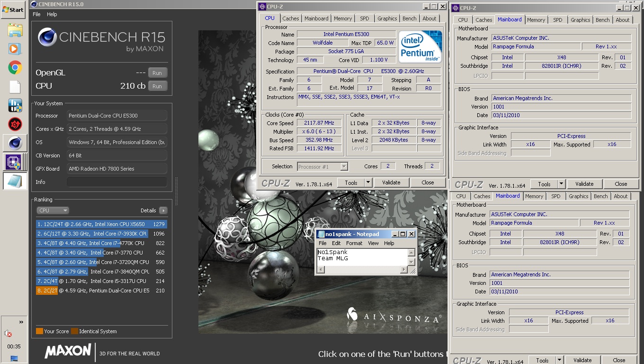Click Notepad vertical scrollbar up arrow
The height and width of the screenshot is (364, 644).
tap(411, 253)
